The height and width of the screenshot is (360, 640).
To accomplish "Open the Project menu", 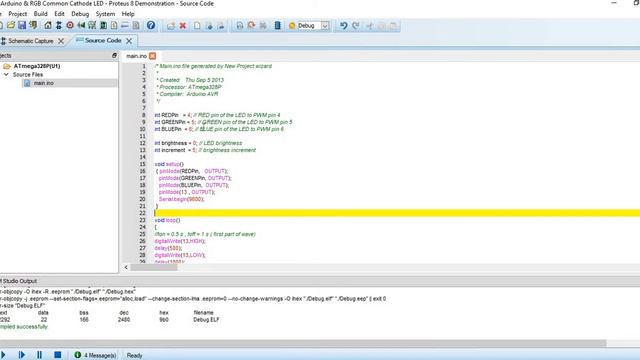I will [18, 14].
